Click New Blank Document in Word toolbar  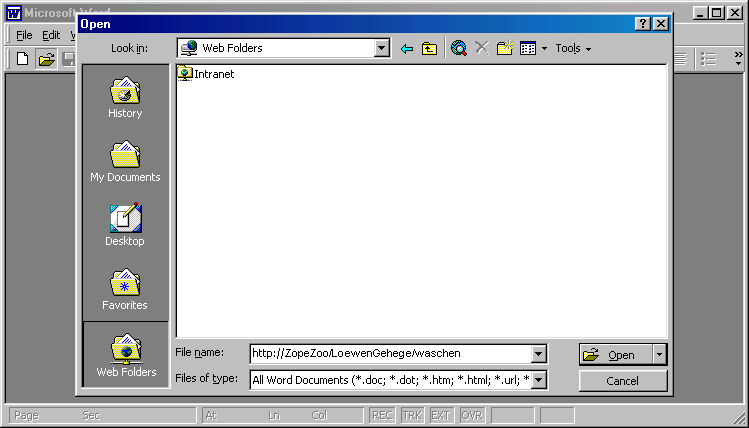(x=22, y=59)
